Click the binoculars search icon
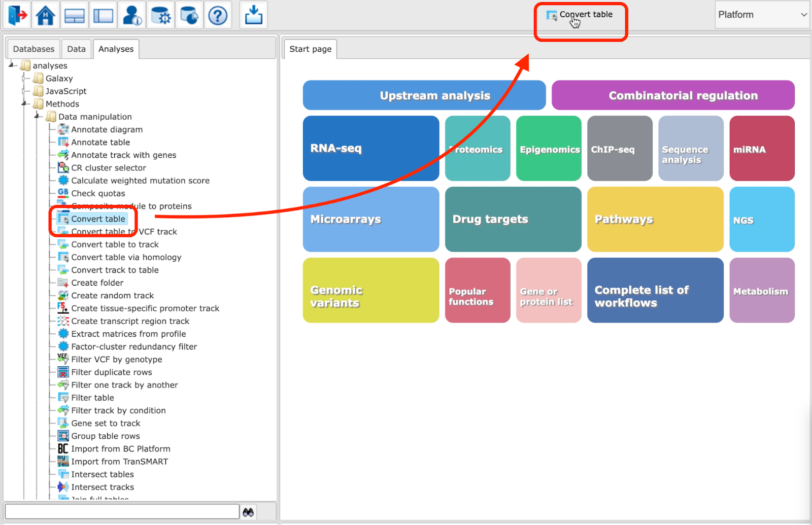 pyautogui.click(x=248, y=512)
